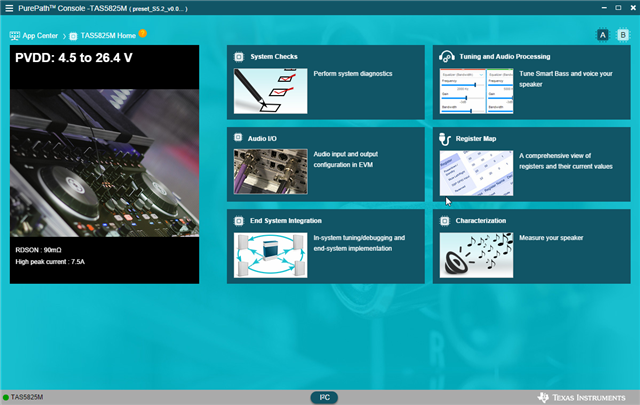Open the hamburger menu in title bar
This screenshot has width=640, height=405.
(9, 8)
